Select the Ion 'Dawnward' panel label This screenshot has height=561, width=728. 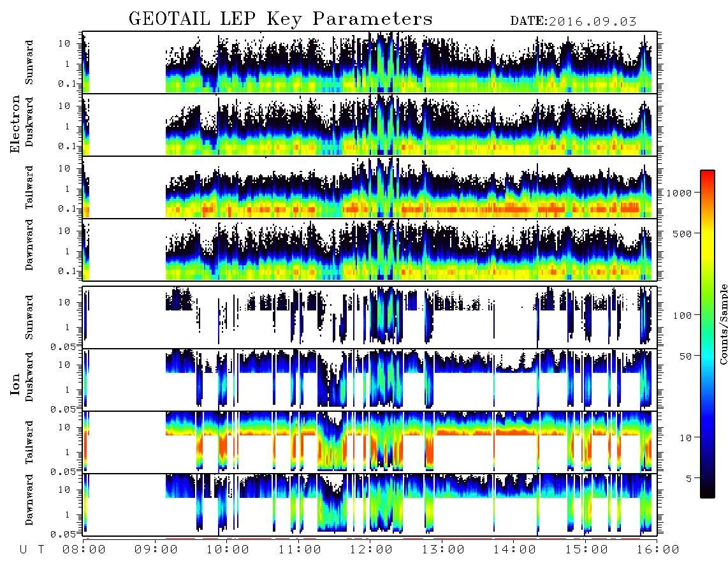(29, 500)
